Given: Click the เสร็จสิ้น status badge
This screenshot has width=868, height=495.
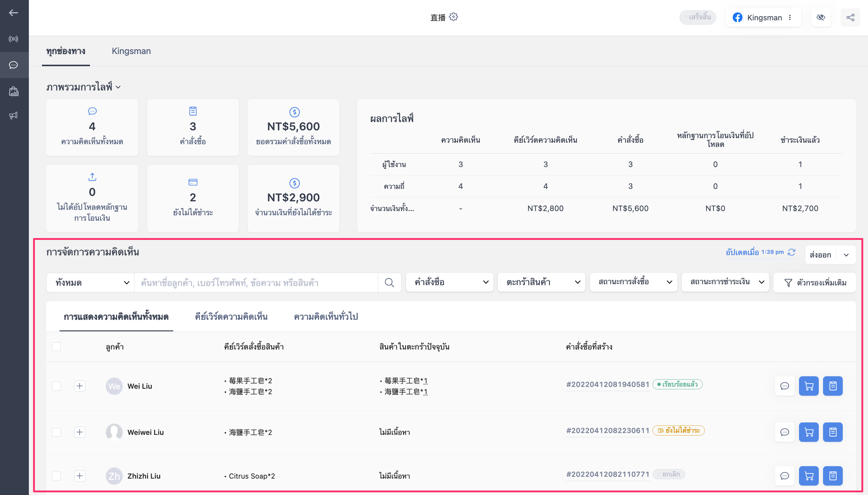Looking at the screenshot, I should click(x=697, y=17).
